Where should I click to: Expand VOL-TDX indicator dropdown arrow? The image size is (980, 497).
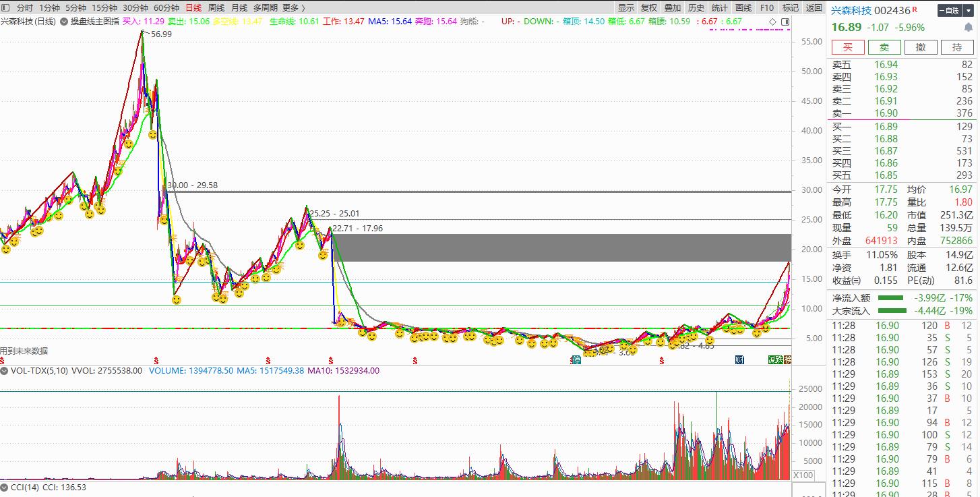pos(3,370)
